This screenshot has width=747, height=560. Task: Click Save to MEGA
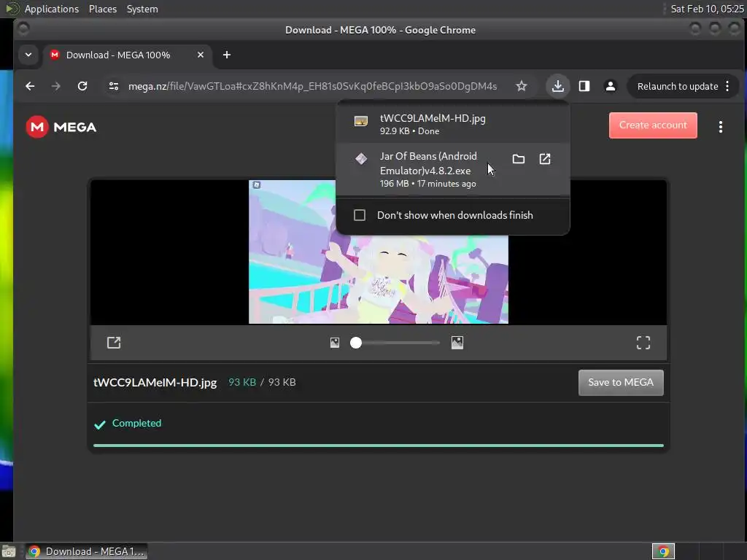click(x=621, y=382)
